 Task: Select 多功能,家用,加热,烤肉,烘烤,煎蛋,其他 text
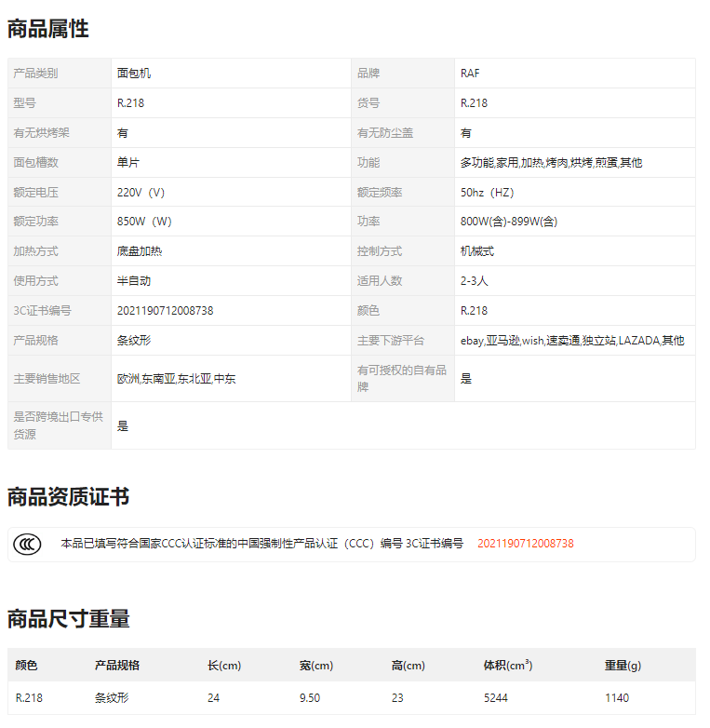[x=551, y=163]
